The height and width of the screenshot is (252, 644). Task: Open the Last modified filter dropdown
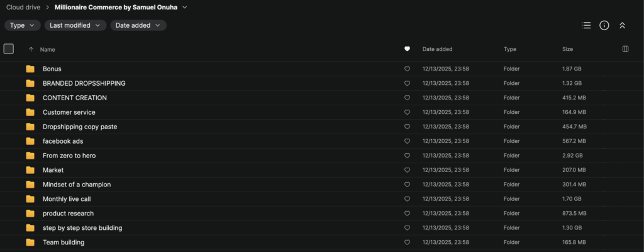coord(75,26)
